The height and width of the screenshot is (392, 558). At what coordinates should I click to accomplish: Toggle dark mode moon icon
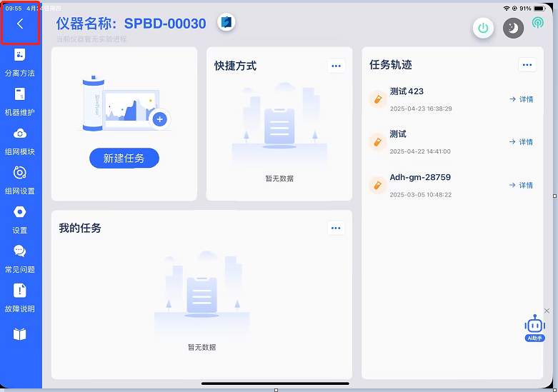tap(513, 28)
